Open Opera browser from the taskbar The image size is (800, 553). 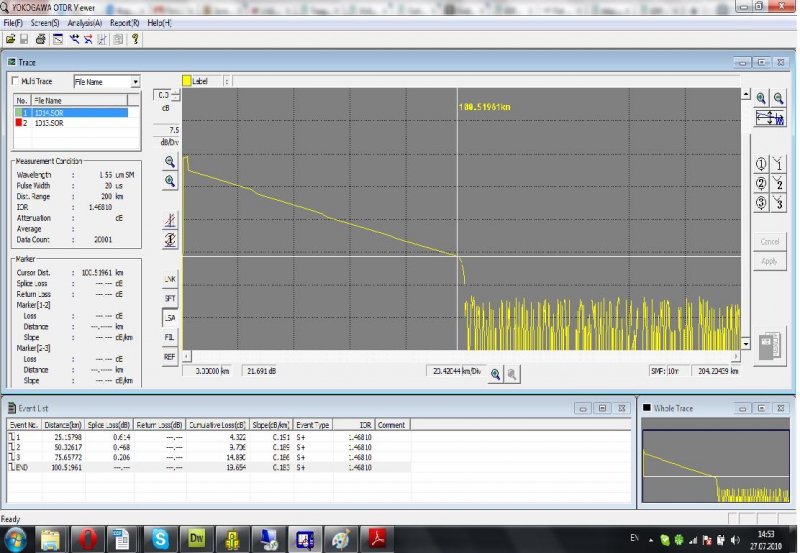(87, 539)
